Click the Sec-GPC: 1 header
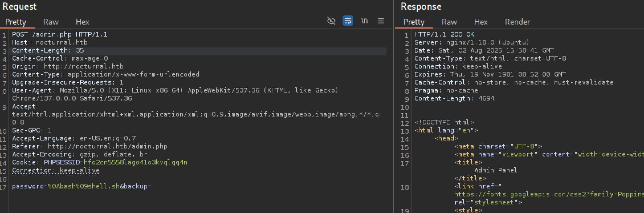The height and width of the screenshot is (213, 644). (32, 130)
